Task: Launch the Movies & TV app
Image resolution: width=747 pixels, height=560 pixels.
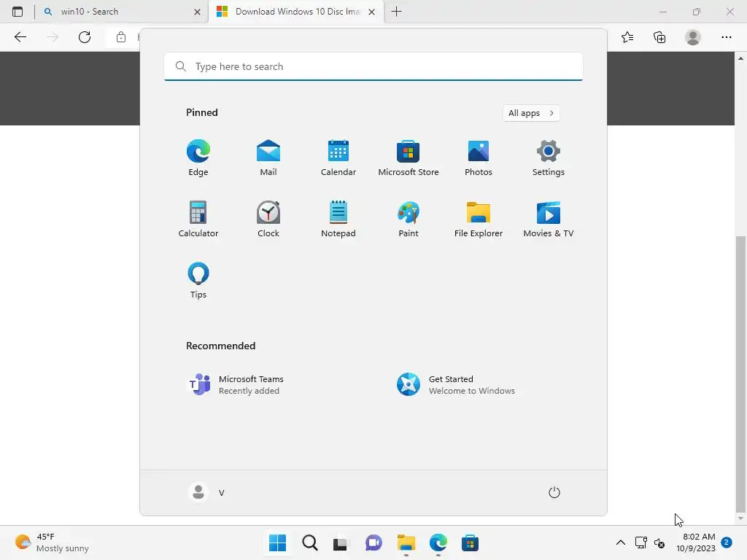Action: (x=549, y=219)
